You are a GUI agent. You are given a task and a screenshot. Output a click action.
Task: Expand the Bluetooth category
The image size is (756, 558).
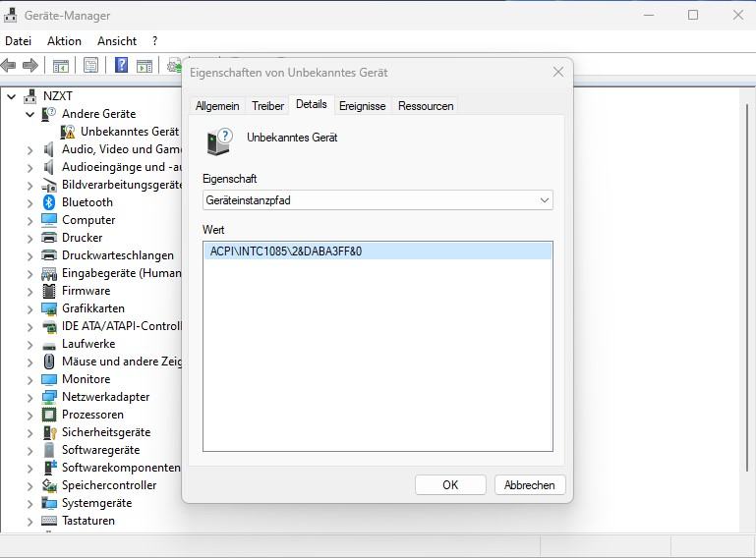(x=29, y=203)
